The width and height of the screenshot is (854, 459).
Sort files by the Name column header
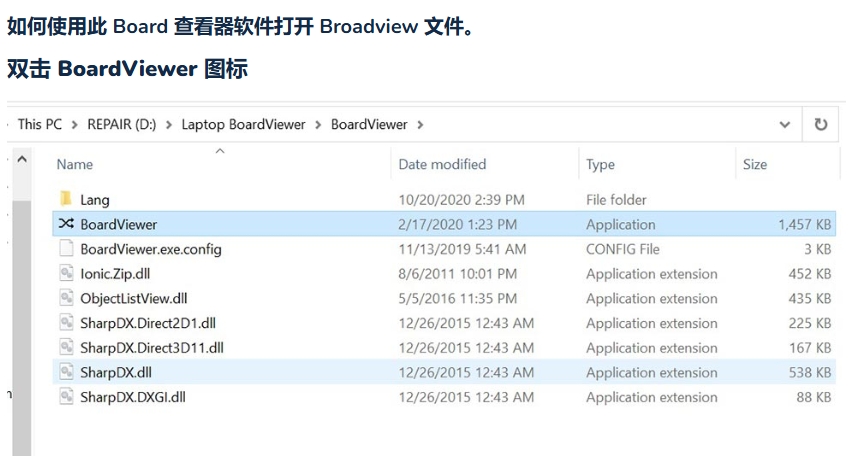click(75, 164)
